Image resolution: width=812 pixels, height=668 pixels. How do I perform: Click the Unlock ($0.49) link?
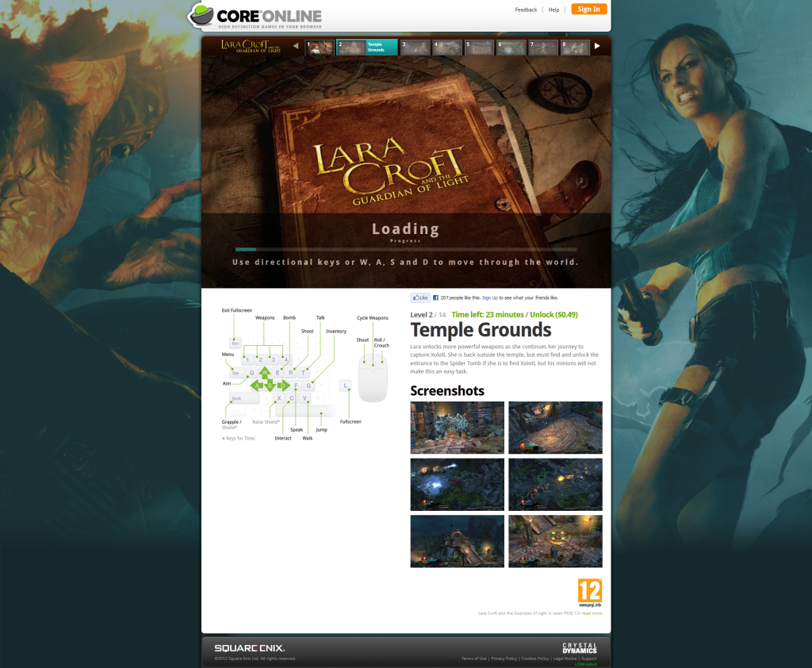coord(553,315)
